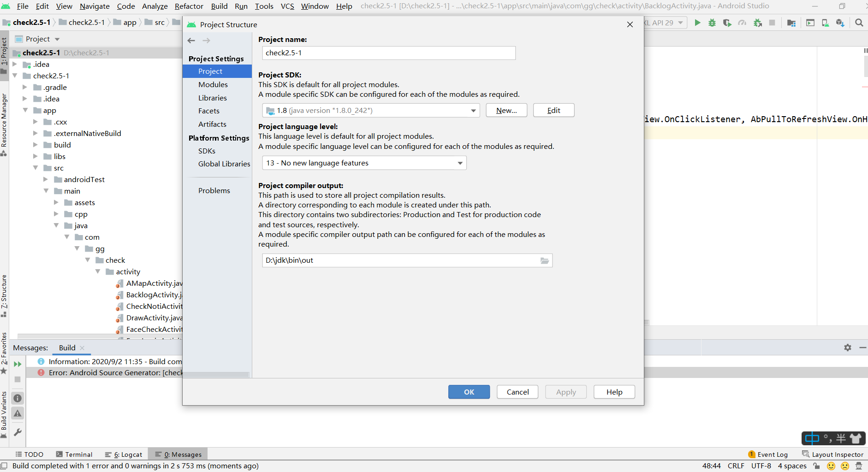Click the Help button in dialog
868x472 pixels.
point(614,392)
